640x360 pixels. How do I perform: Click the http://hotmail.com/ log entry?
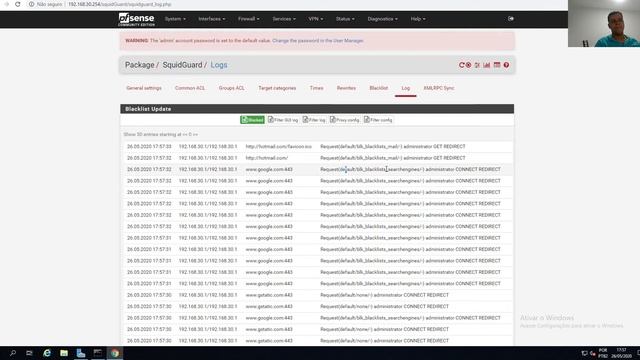267,158
